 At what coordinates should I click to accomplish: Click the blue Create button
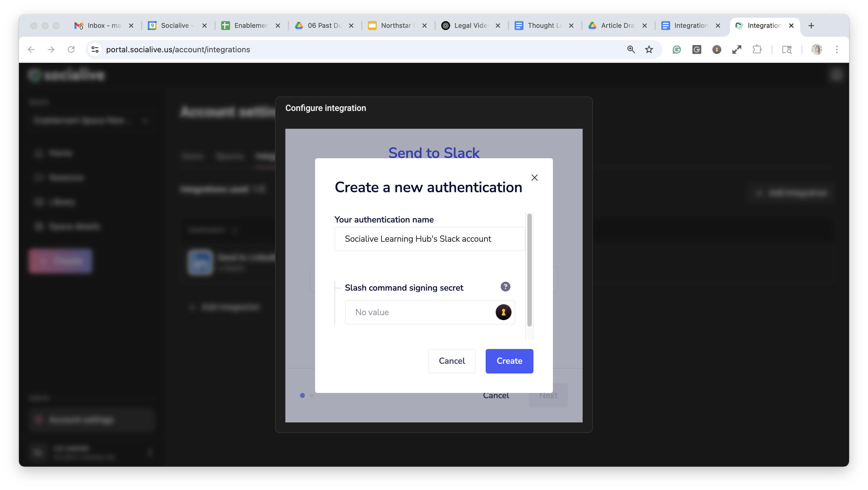click(x=509, y=361)
